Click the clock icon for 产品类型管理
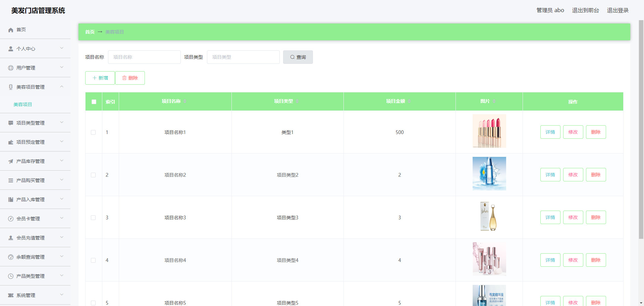 point(11,276)
